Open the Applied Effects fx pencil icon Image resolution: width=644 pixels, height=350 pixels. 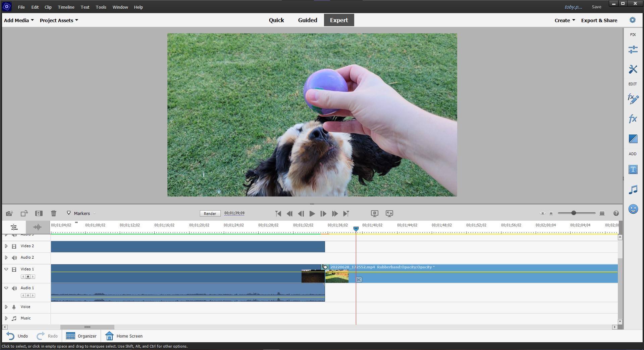[x=633, y=99]
